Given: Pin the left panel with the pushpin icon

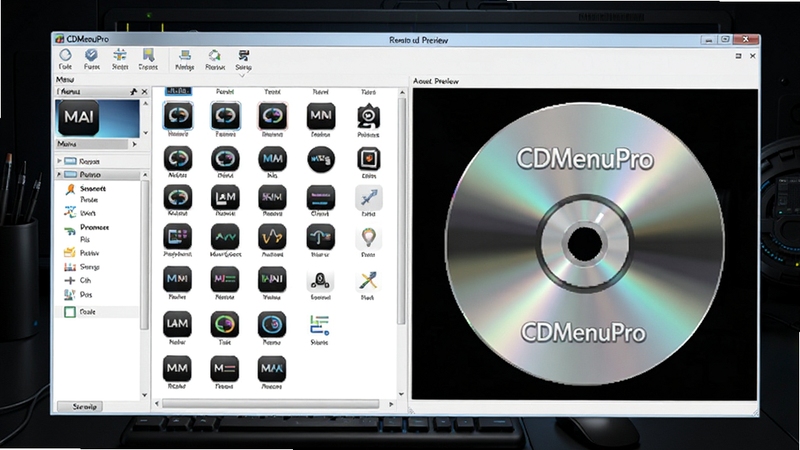Looking at the screenshot, I should point(134,92).
